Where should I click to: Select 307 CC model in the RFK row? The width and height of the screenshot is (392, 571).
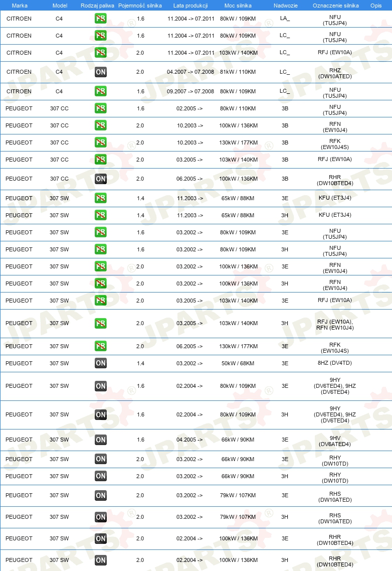click(x=59, y=142)
